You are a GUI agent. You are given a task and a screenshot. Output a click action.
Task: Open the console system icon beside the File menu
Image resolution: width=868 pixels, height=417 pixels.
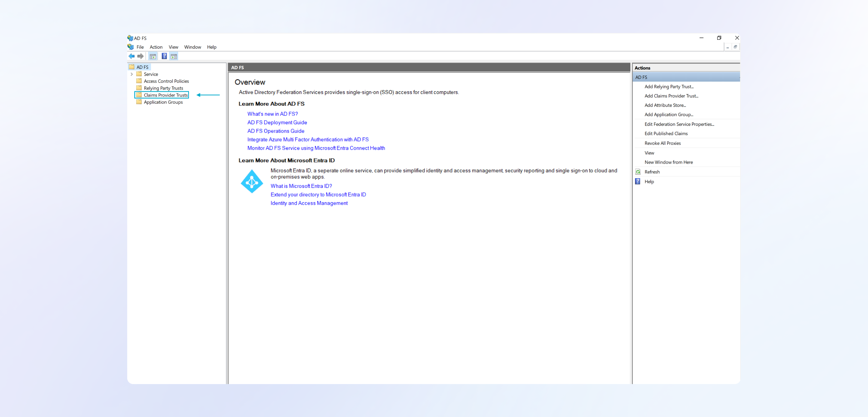point(130,47)
